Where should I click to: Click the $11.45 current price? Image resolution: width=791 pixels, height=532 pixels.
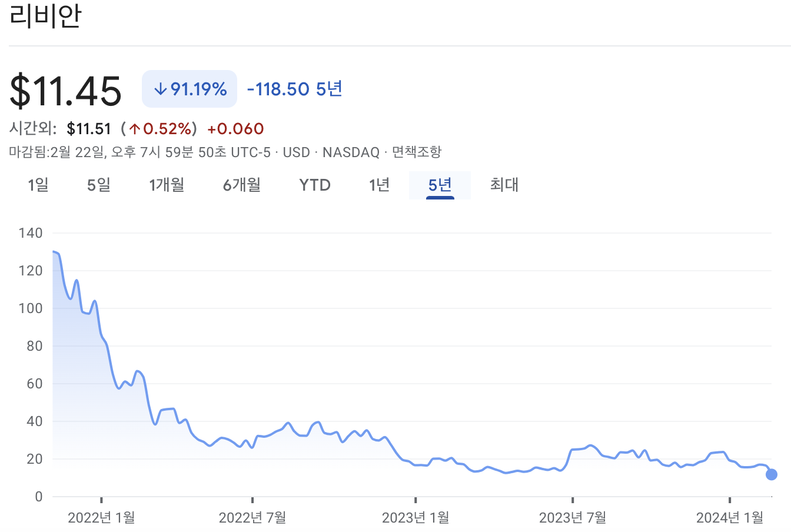[x=65, y=91]
